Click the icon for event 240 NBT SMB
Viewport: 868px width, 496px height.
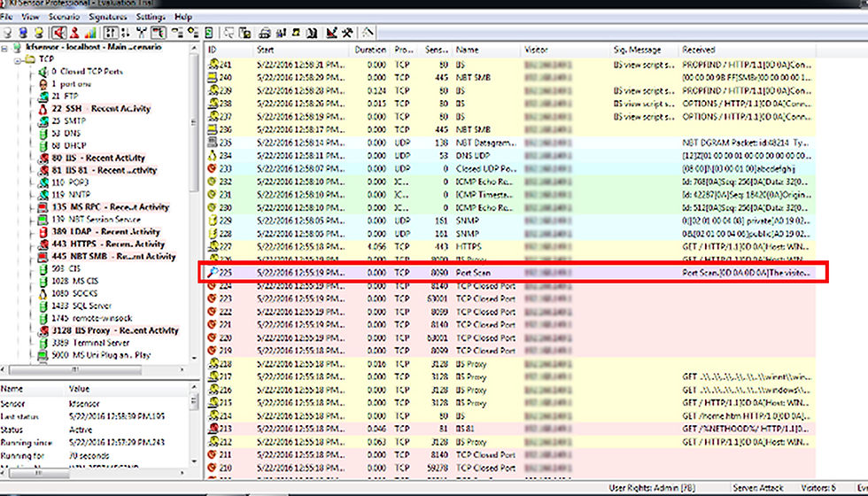(x=212, y=78)
